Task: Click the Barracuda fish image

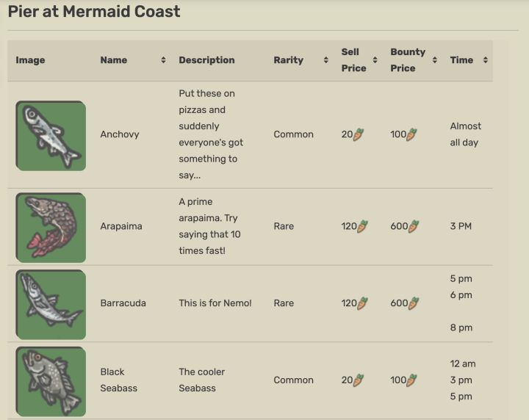Action: tap(51, 304)
